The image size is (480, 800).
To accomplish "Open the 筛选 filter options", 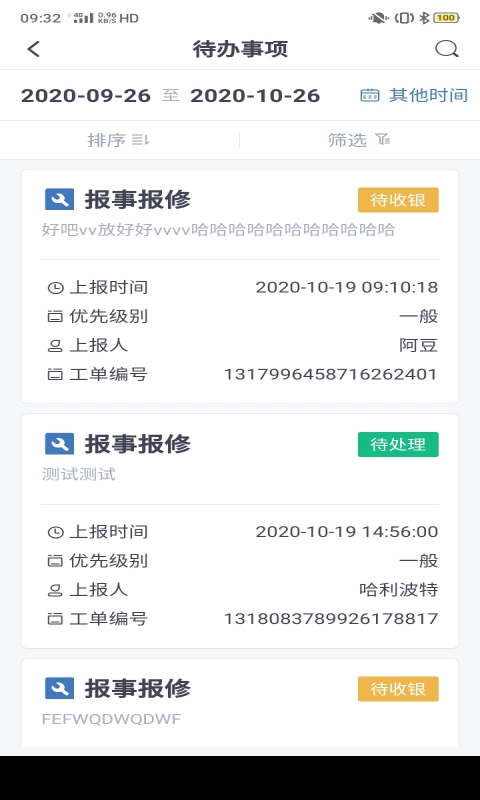I will [360, 140].
